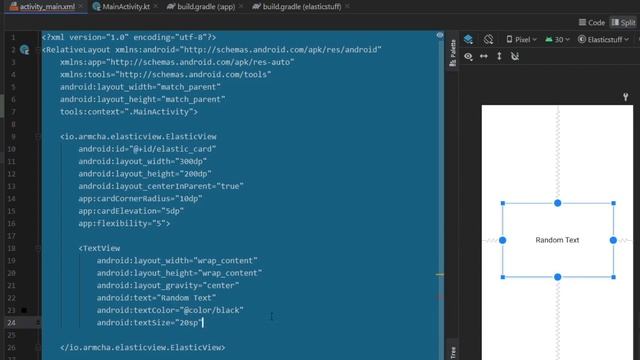Click the inspections eye icon atop editor
The width and height of the screenshot is (640, 360).
(x=440, y=36)
